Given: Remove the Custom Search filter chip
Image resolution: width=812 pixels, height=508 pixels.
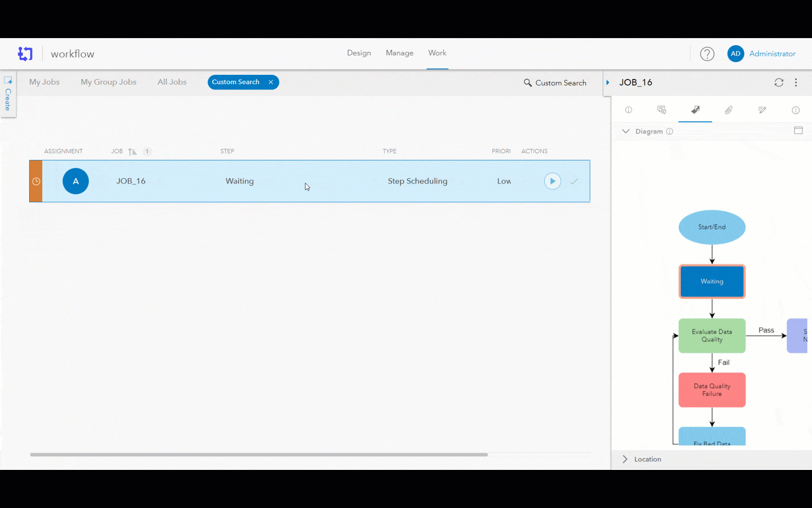Looking at the screenshot, I should [x=271, y=82].
